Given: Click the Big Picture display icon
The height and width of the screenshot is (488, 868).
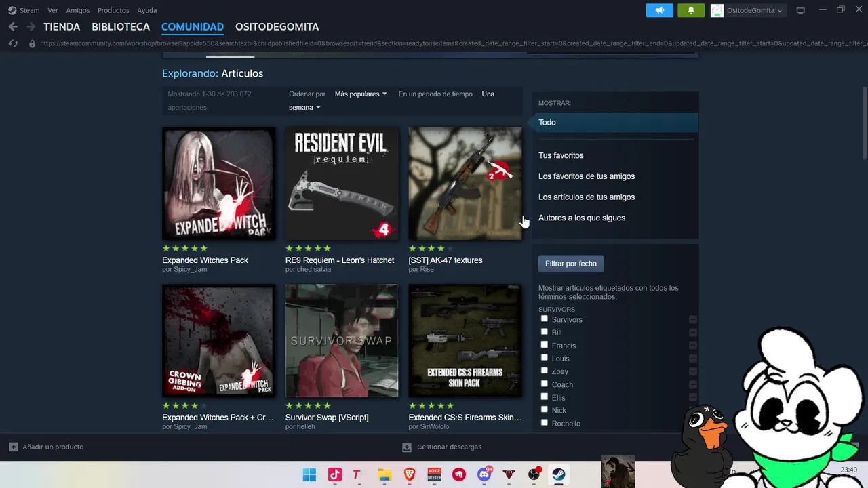Looking at the screenshot, I should [x=800, y=10].
